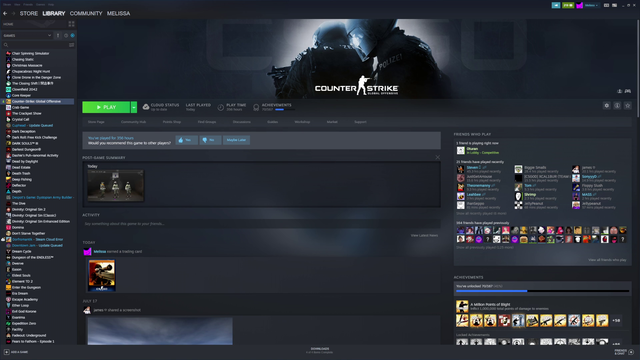Click the green PLAY button

[x=106, y=107]
